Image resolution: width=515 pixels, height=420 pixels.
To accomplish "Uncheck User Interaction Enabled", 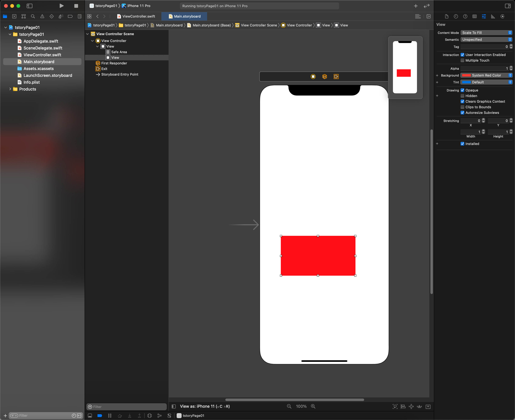I will [462, 55].
